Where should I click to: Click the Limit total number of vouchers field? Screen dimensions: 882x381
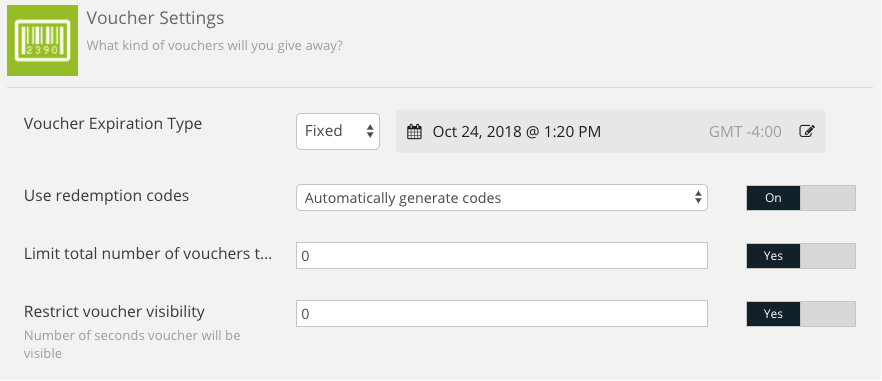[x=502, y=256]
